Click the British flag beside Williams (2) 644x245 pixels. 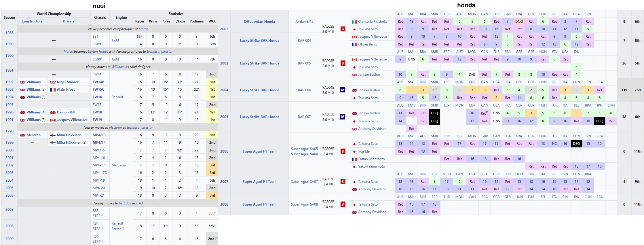(x=22, y=90)
